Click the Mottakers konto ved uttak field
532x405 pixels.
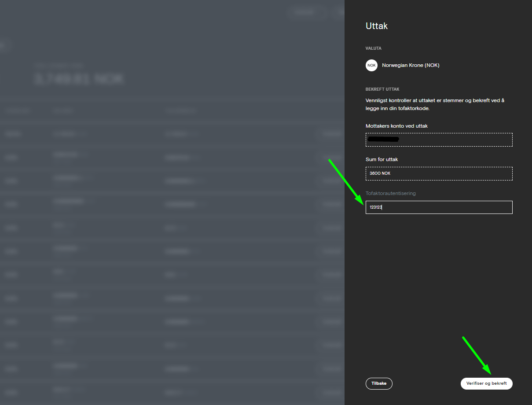pyautogui.click(x=439, y=140)
